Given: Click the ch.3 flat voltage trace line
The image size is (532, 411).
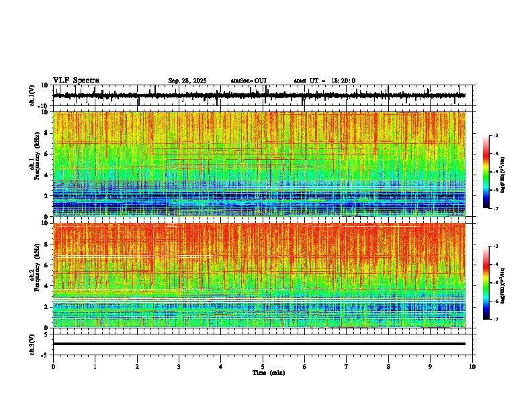Looking at the screenshot, I should (x=259, y=344).
